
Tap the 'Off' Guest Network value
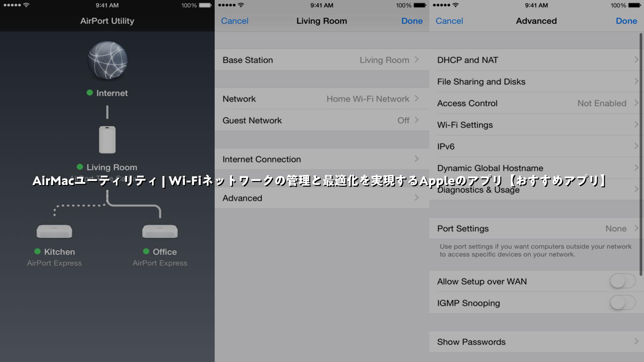(403, 120)
